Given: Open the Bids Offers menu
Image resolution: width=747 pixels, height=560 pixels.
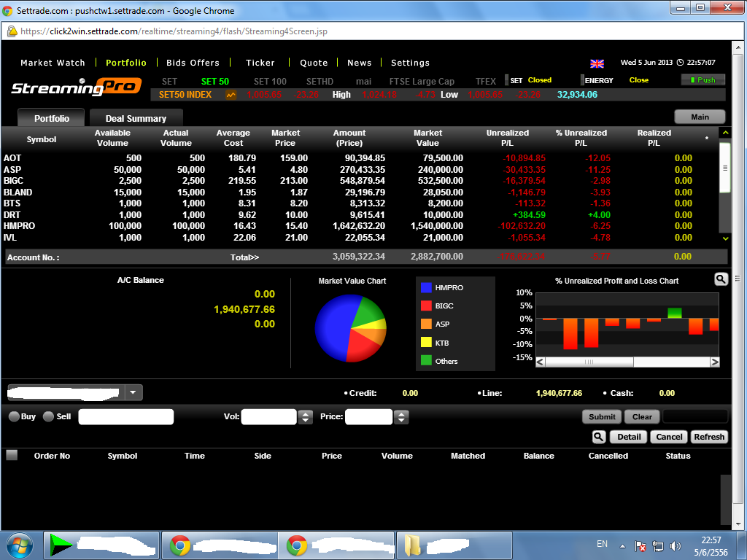Looking at the screenshot, I should click(x=193, y=63).
